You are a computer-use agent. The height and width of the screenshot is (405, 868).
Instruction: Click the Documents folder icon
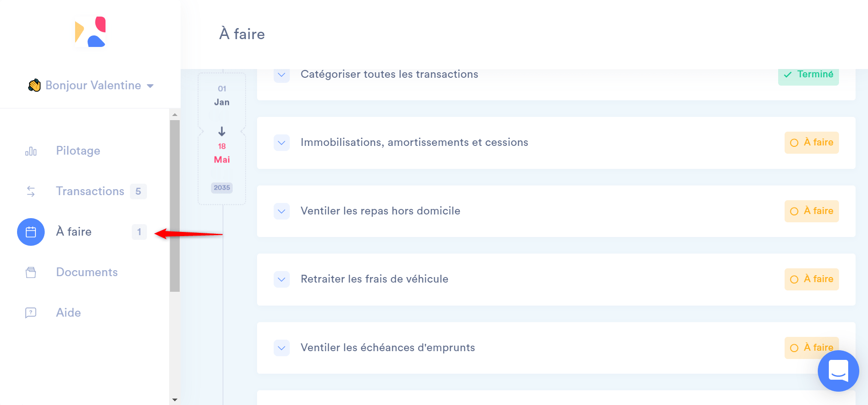coord(31,272)
